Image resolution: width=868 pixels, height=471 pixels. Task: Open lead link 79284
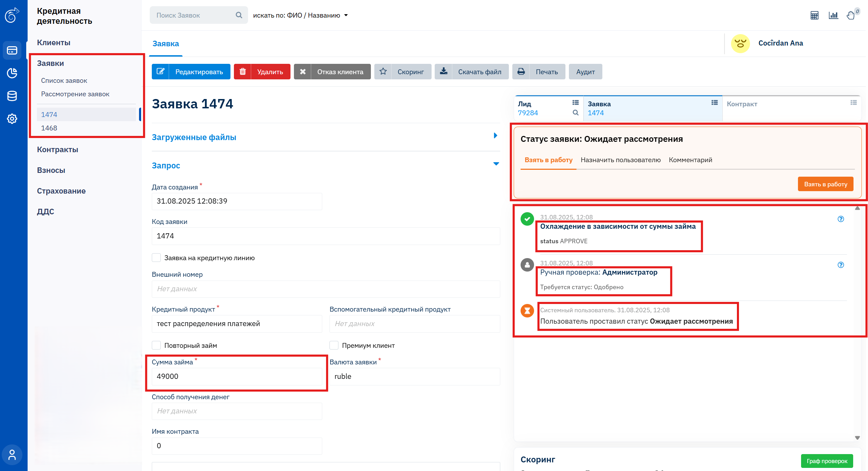point(528,113)
